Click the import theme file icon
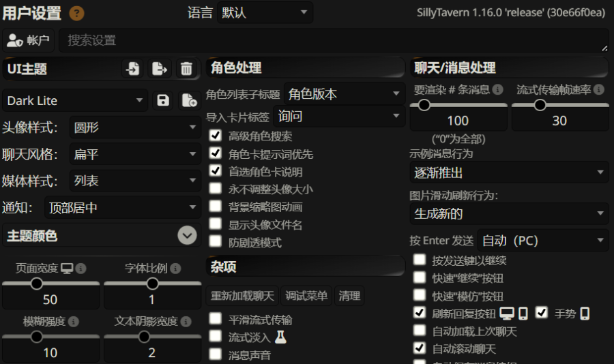614x364 pixels. [133, 68]
